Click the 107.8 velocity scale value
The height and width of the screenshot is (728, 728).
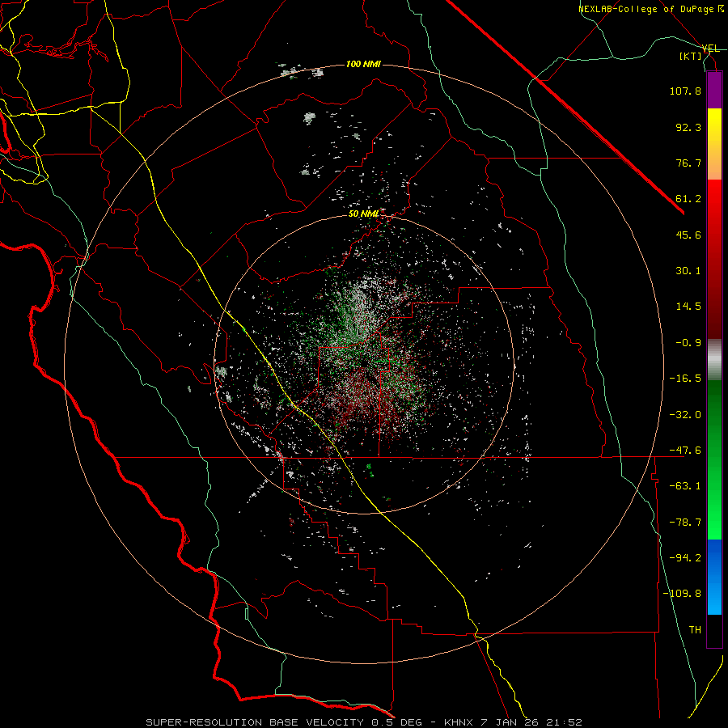coord(685,91)
